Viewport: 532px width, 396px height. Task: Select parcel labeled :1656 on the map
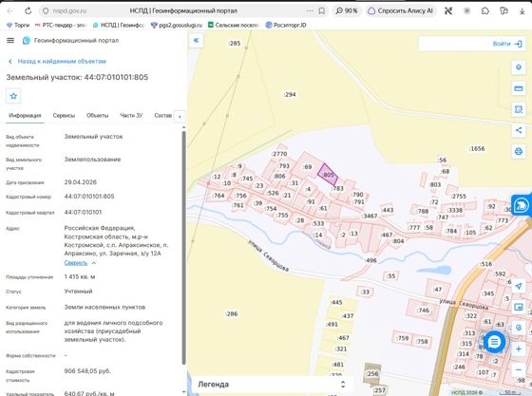pyautogui.click(x=477, y=148)
